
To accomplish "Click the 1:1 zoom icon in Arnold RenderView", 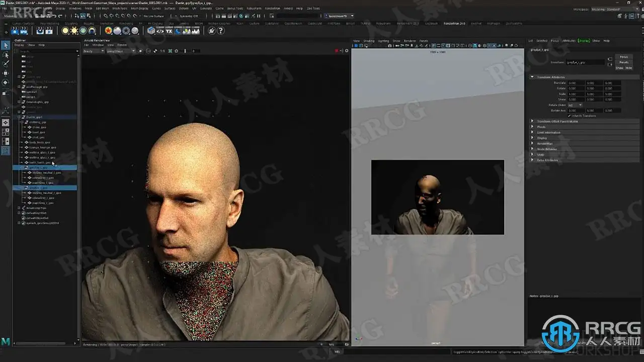I will [x=162, y=51].
